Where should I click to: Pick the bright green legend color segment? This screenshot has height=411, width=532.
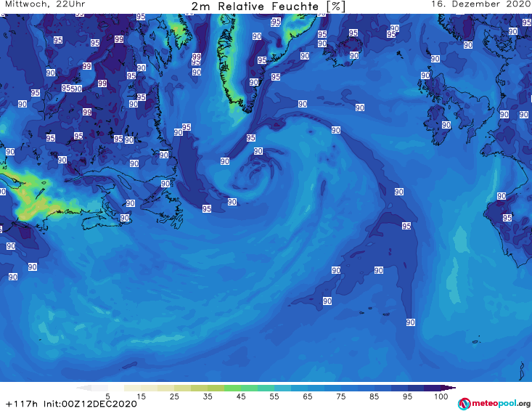pos(232,388)
